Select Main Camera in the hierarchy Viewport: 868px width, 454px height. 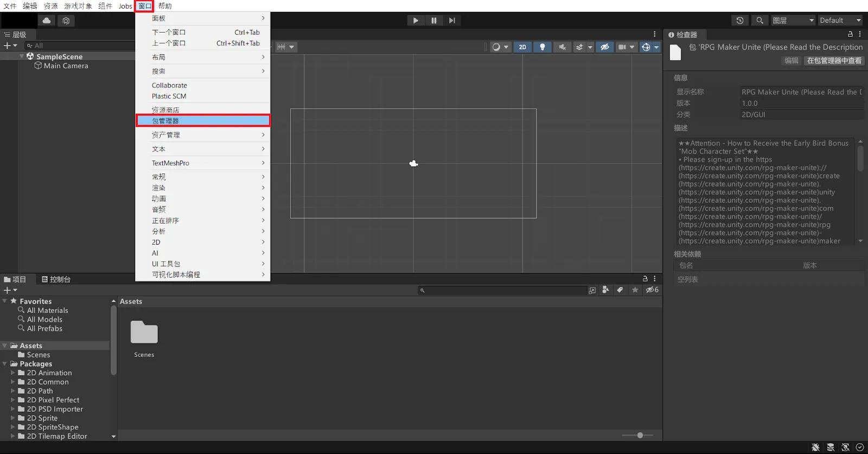66,66
